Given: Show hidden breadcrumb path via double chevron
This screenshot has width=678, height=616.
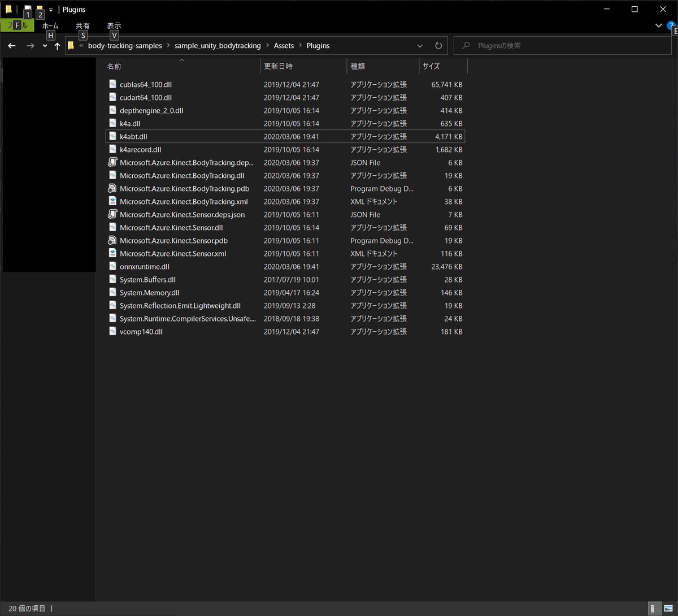Looking at the screenshot, I should tap(82, 46).
